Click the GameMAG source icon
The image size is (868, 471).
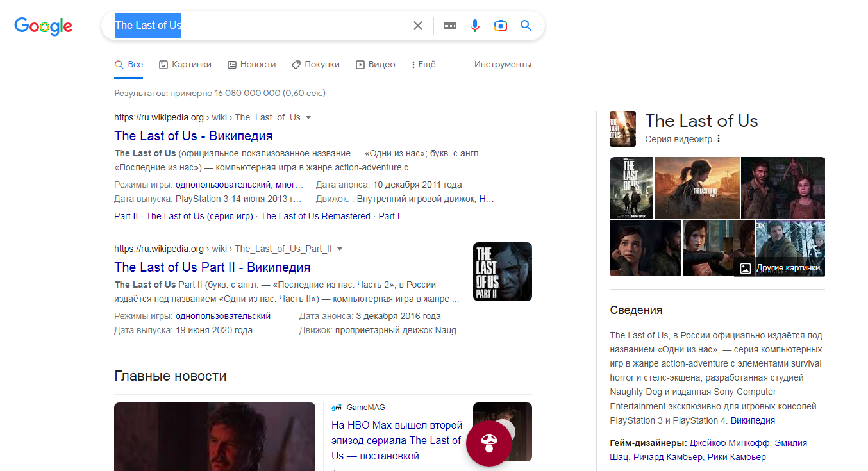pyautogui.click(x=337, y=408)
